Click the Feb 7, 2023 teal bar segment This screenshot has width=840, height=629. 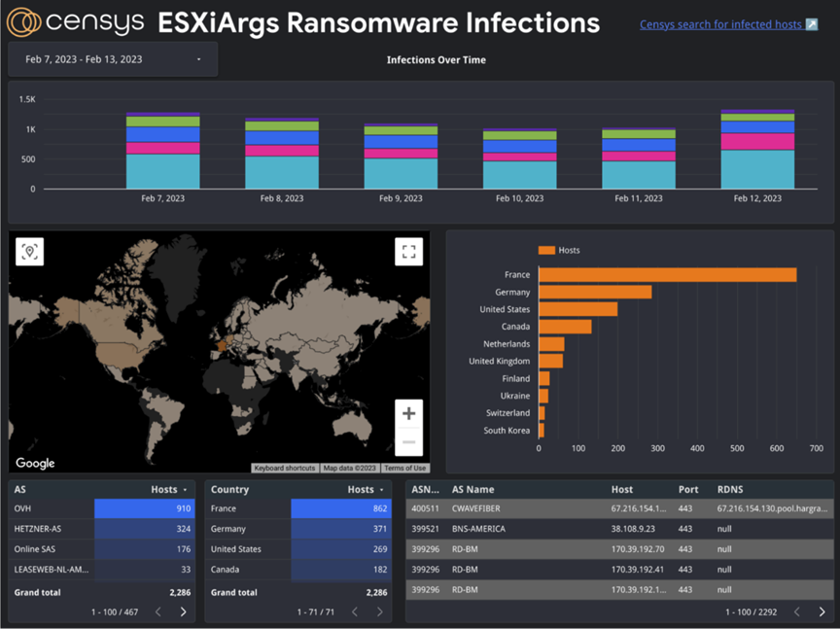coord(163,171)
